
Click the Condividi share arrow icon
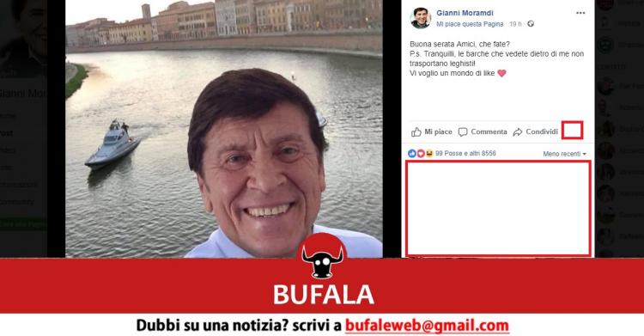518,132
